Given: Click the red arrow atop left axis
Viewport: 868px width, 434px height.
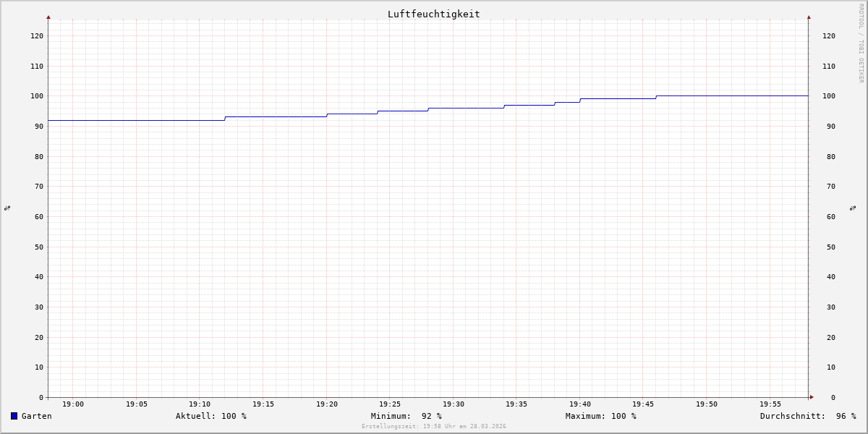Looking at the screenshot, I should pos(48,17).
